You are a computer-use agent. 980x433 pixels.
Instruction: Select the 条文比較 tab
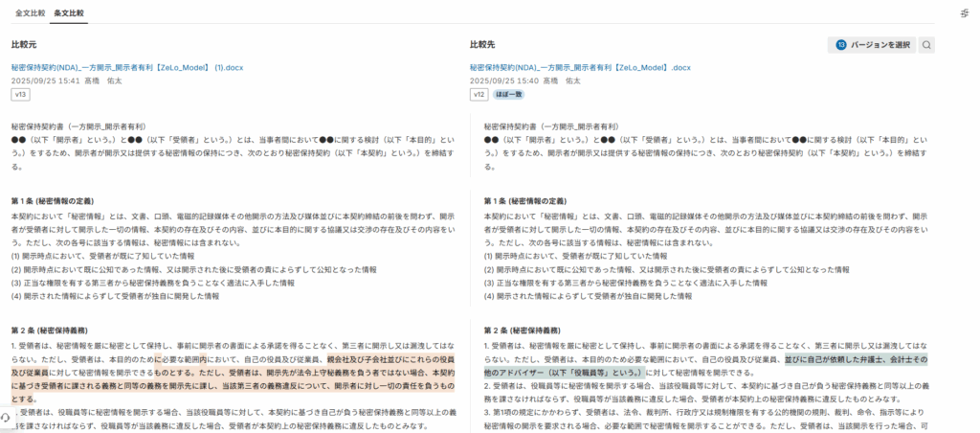pyautogui.click(x=69, y=13)
